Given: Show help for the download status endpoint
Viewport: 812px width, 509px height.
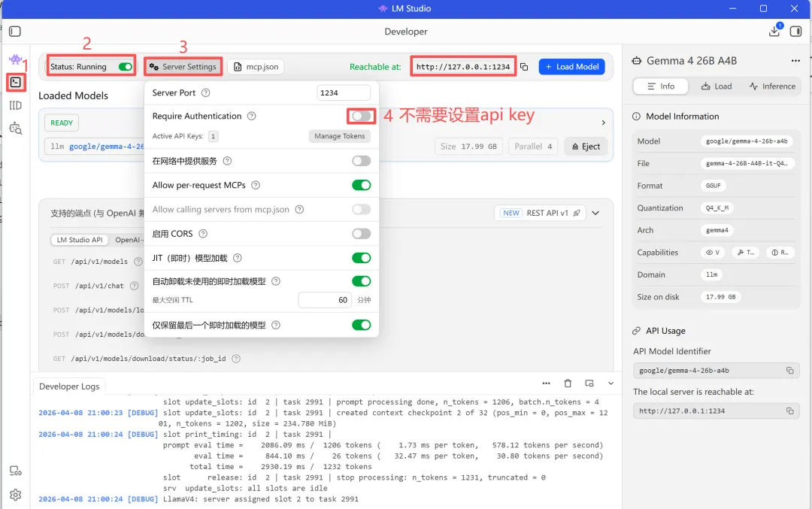Looking at the screenshot, I should [235, 359].
